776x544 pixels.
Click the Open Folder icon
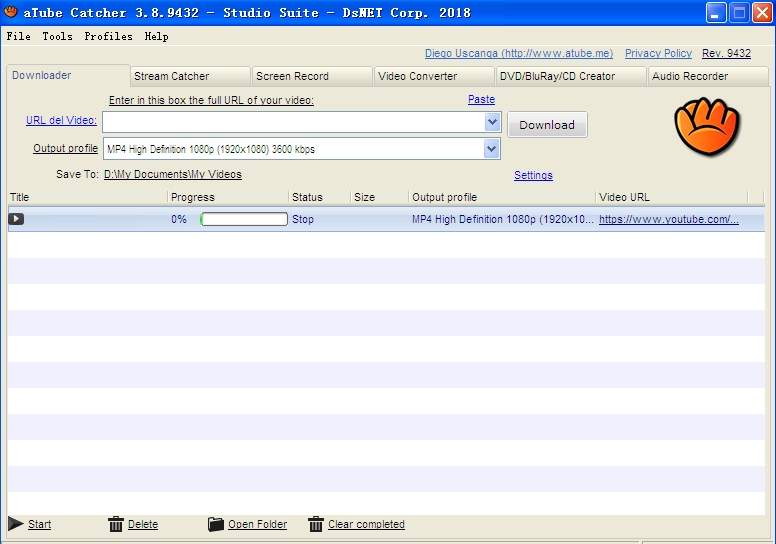coord(216,524)
